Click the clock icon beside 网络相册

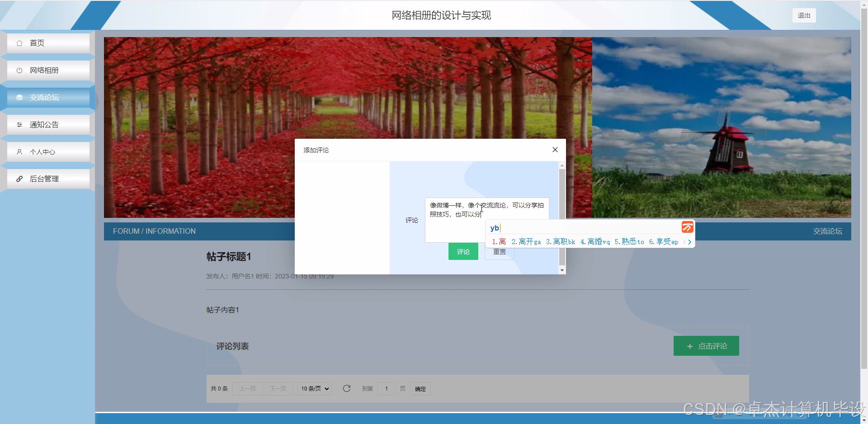(x=19, y=71)
